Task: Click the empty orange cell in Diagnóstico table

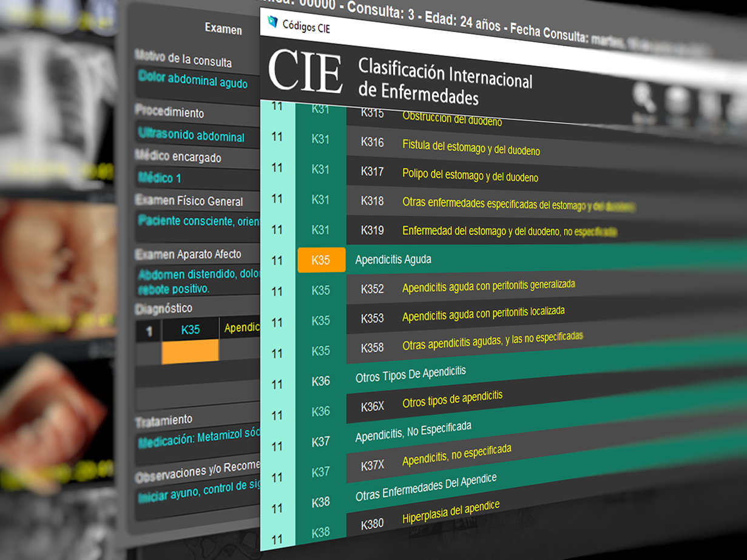Action: click(190, 352)
